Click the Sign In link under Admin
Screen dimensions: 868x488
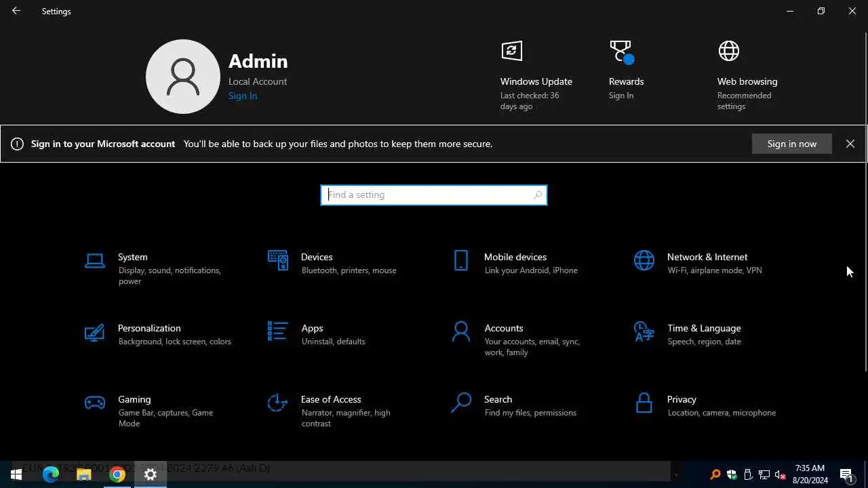pyautogui.click(x=243, y=96)
